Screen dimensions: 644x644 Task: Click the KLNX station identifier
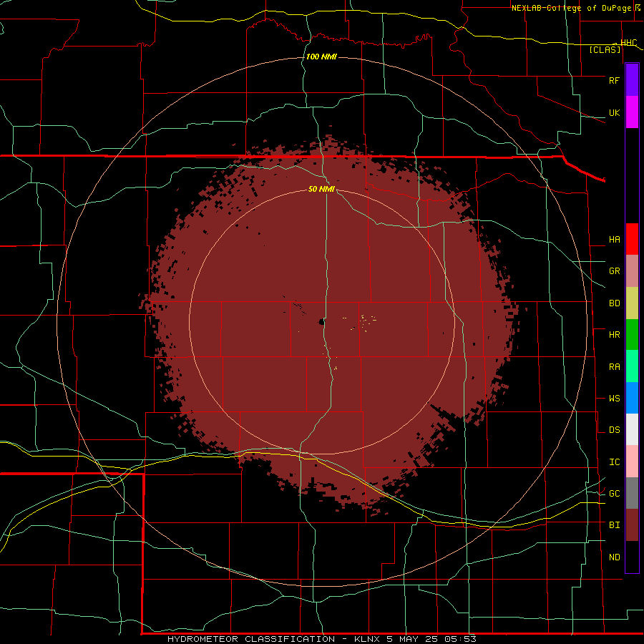[x=367, y=639]
